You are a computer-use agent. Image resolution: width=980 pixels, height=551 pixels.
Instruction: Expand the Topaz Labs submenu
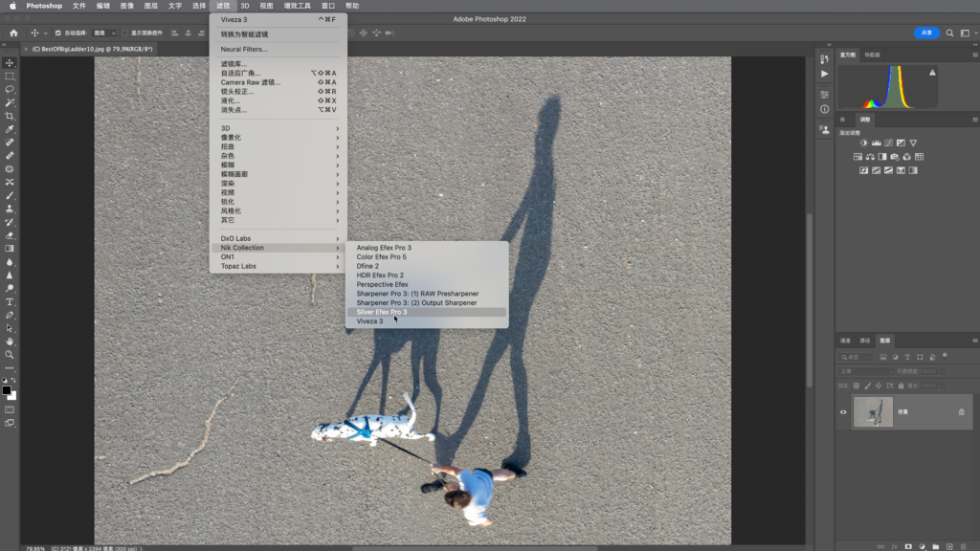click(278, 266)
